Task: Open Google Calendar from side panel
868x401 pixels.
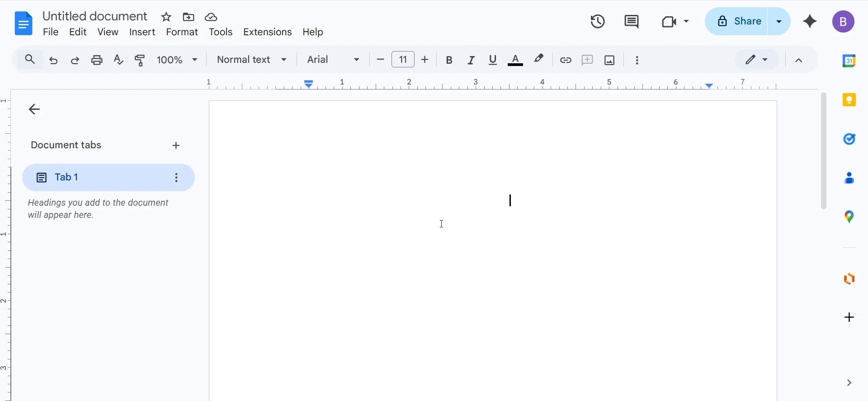Action: point(849,61)
